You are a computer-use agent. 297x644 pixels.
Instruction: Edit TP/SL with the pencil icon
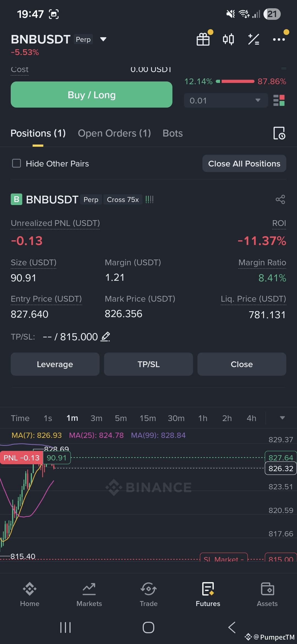point(105,337)
